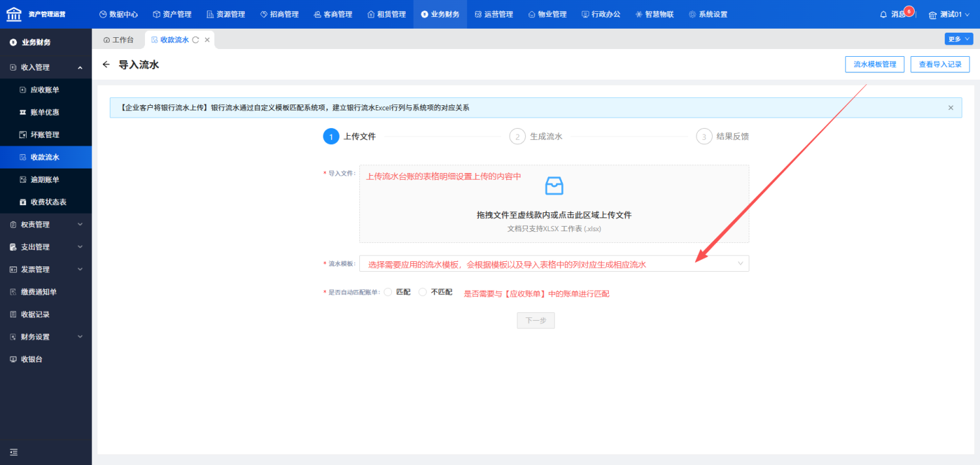Select the 不匹配 radio option
Image resolution: width=980 pixels, height=465 pixels.
coord(423,292)
